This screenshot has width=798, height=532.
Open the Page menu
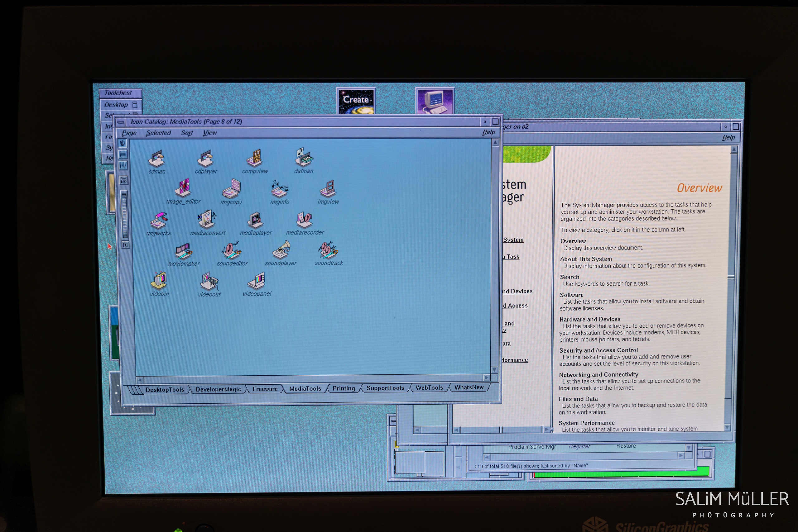(x=129, y=133)
